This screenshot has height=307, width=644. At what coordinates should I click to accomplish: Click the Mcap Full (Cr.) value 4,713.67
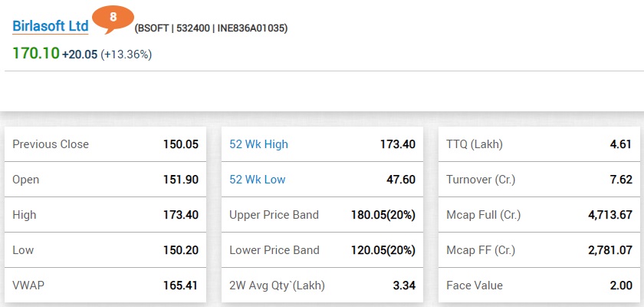click(610, 215)
